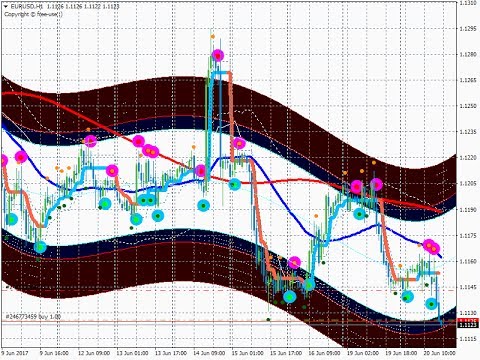Click the 1.1130 price axis label
The image size is (480, 360).
point(468,313)
